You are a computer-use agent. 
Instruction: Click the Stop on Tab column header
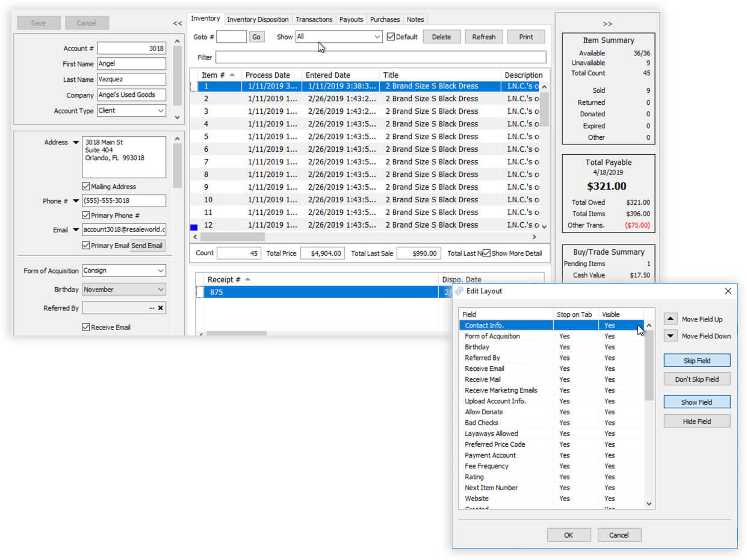pyautogui.click(x=576, y=314)
